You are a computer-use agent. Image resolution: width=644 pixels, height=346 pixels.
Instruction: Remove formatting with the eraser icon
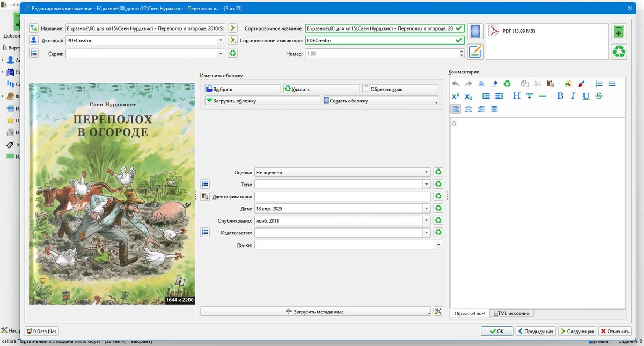coord(494,84)
